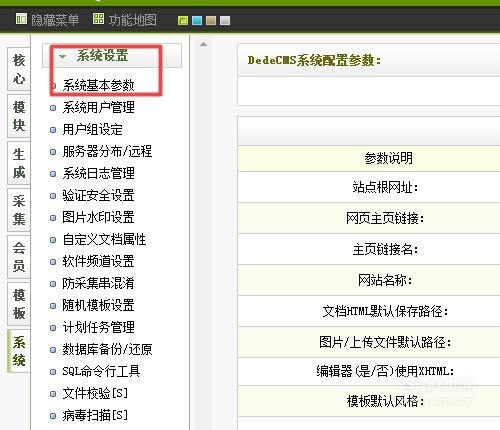Open 数据库备份/还原 menu item

(x=107, y=349)
